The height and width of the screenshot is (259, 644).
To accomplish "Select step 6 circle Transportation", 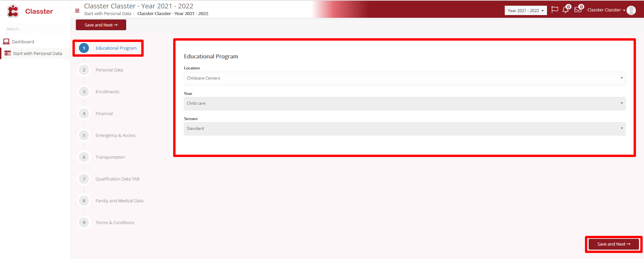I will click(84, 157).
